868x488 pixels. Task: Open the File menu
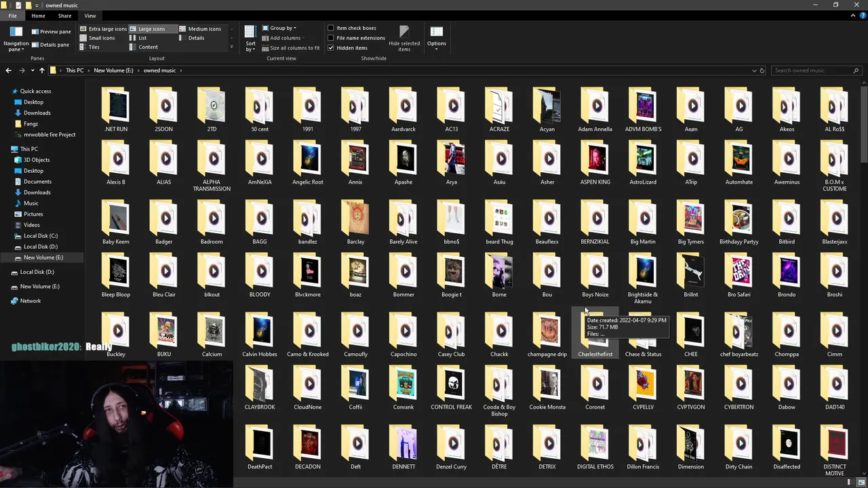click(12, 16)
